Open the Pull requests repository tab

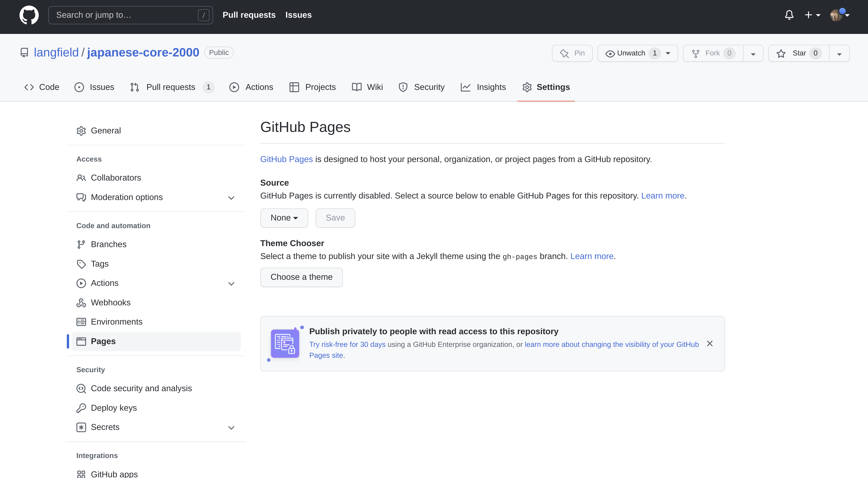tap(172, 87)
